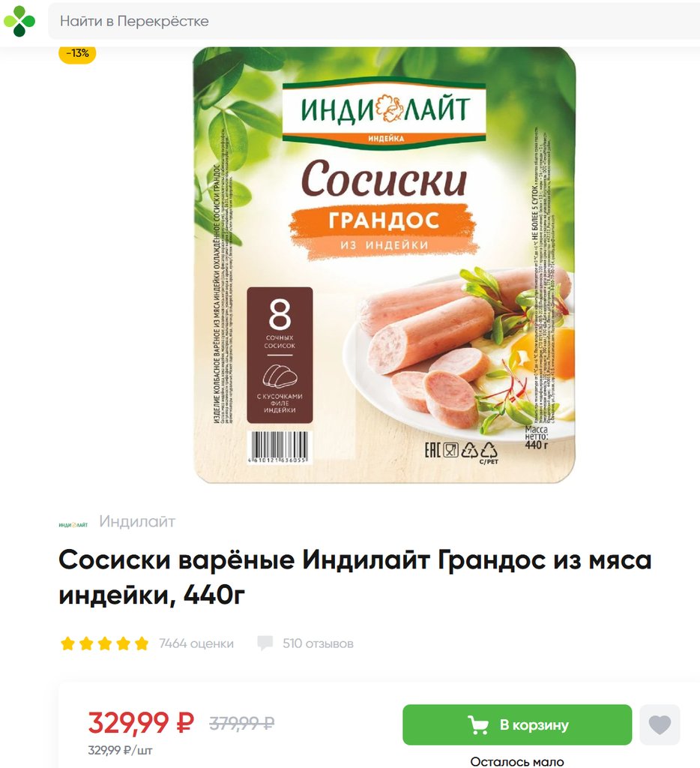Click the -13% discount badge
The height and width of the screenshot is (768, 700).
click(x=77, y=53)
